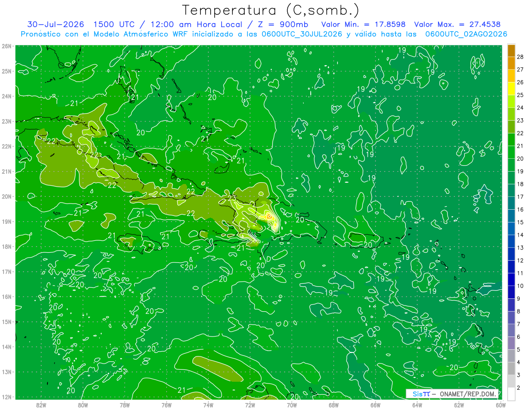Pick the teal swatch between 16 and 17
Image resolution: width=532 pixels, height=411 pixels.
click(x=511, y=203)
